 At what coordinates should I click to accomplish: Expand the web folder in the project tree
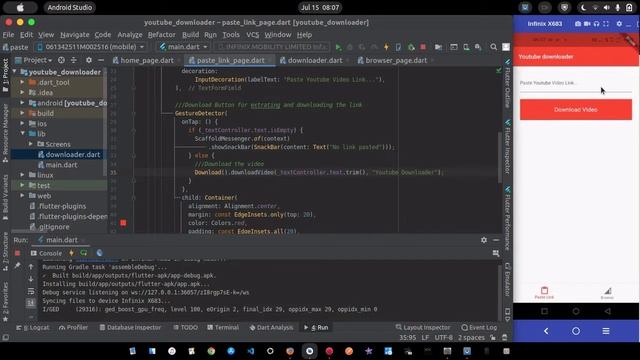22,196
